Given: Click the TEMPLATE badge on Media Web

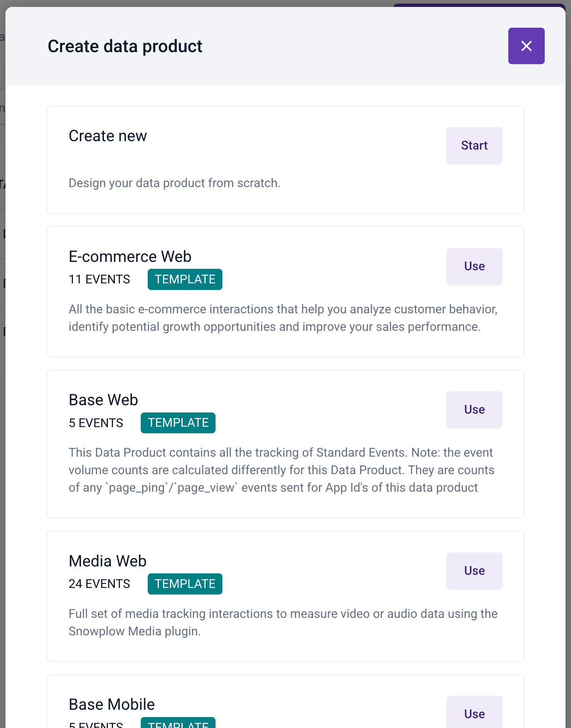Looking at the screenshot, I should [x=184, y=584].
